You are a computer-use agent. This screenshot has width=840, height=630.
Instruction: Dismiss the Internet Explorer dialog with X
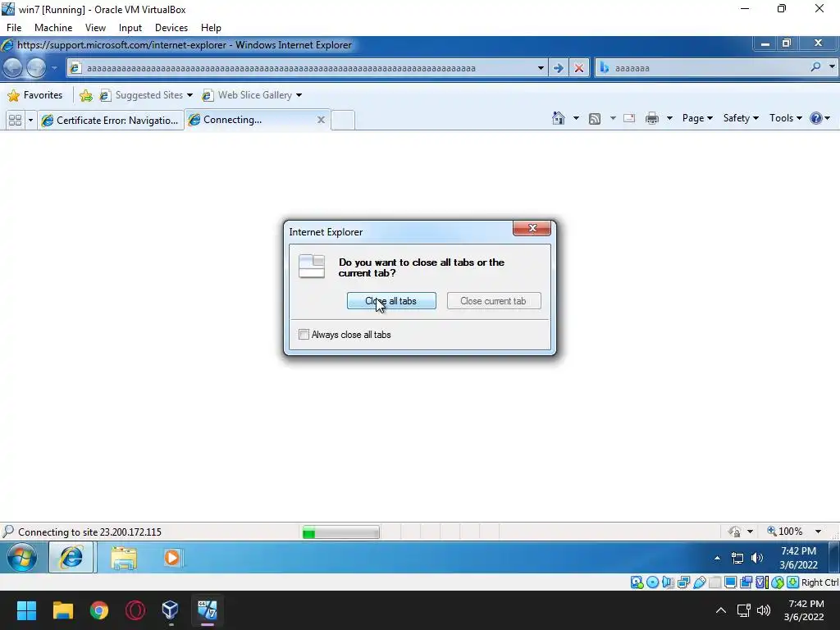pos(532,228)
